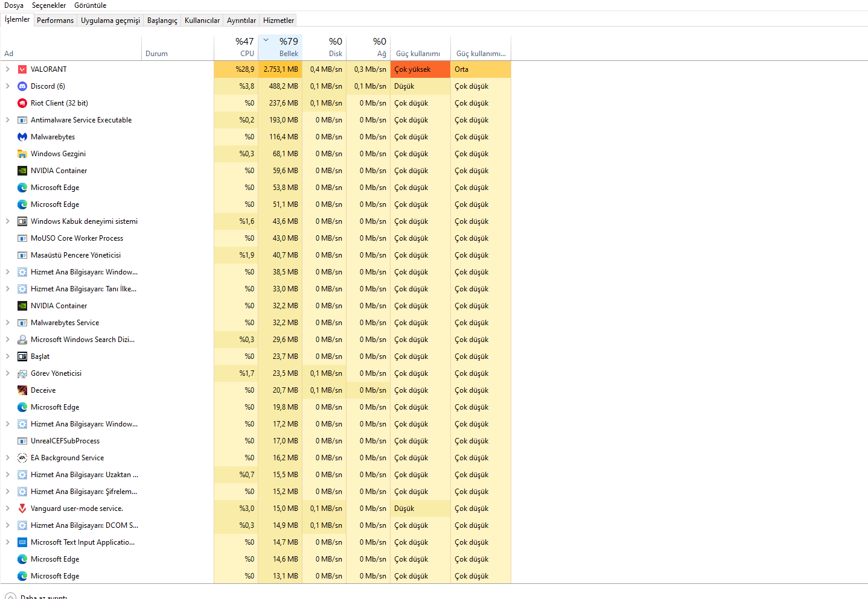Click gear icon of Hizmet Ana Bilgisayarı: DCOM
The height and width of the screenshot is (599, 868).
[22, 525]
